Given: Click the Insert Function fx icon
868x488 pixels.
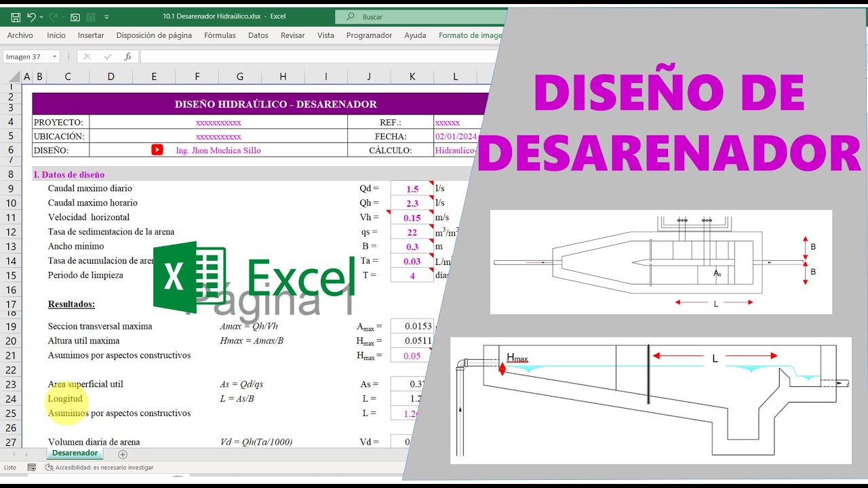Looking at the screenshot, I should [127, 57].
